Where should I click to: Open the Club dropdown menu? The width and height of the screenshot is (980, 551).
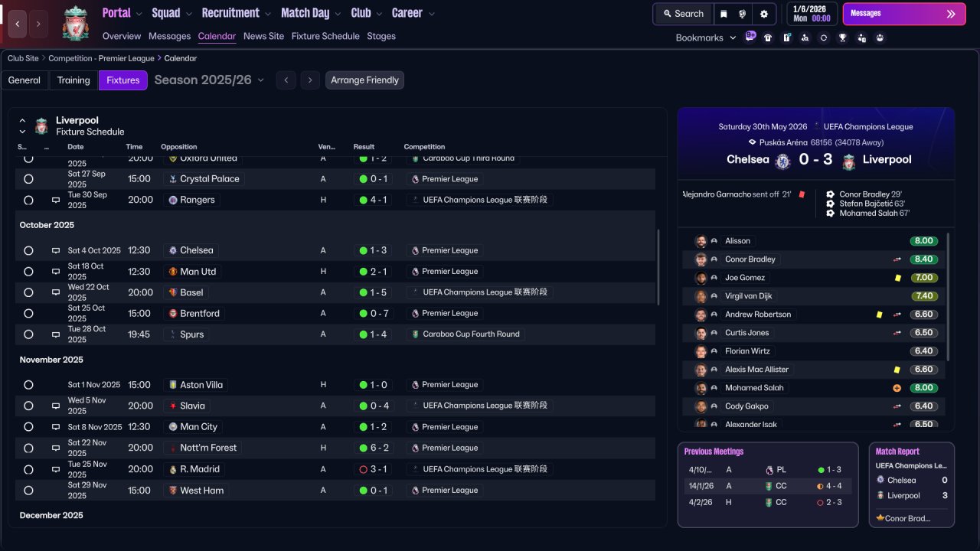click(x=367, y=13)
